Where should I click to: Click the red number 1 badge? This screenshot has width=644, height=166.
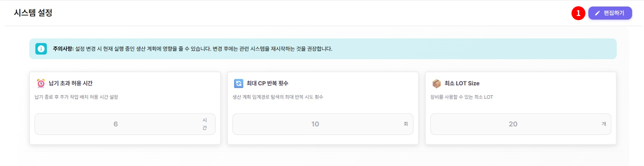pyautogui.click(x=578, y=13)
